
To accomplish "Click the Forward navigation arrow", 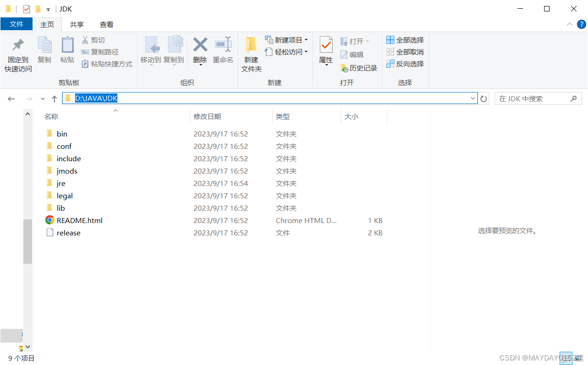I will pos(28,99).
